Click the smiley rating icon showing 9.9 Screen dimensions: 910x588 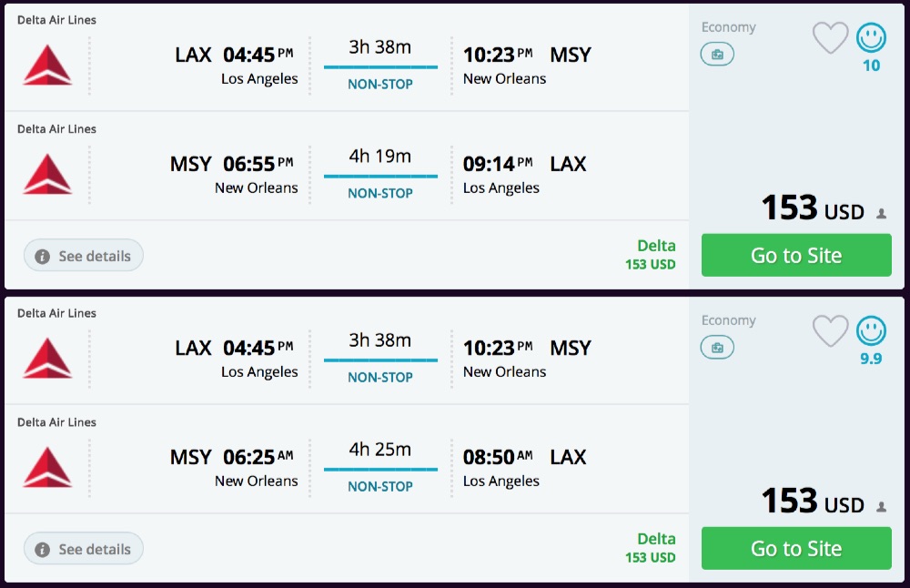pos(871,331)
